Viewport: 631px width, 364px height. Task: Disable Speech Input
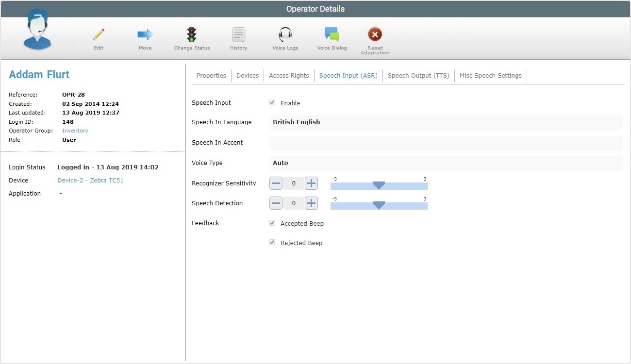(x=272, y=102)
